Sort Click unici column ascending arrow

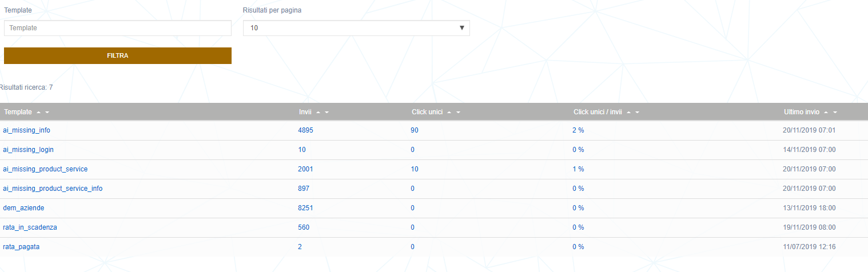pyautogui.click(x=449, y=113)
